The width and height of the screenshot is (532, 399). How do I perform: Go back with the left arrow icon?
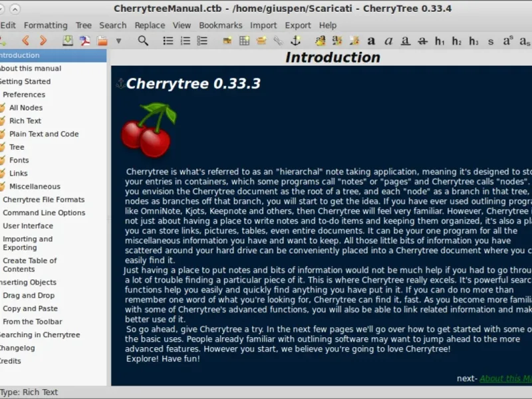pyautogui.click(x=25, y=41)
